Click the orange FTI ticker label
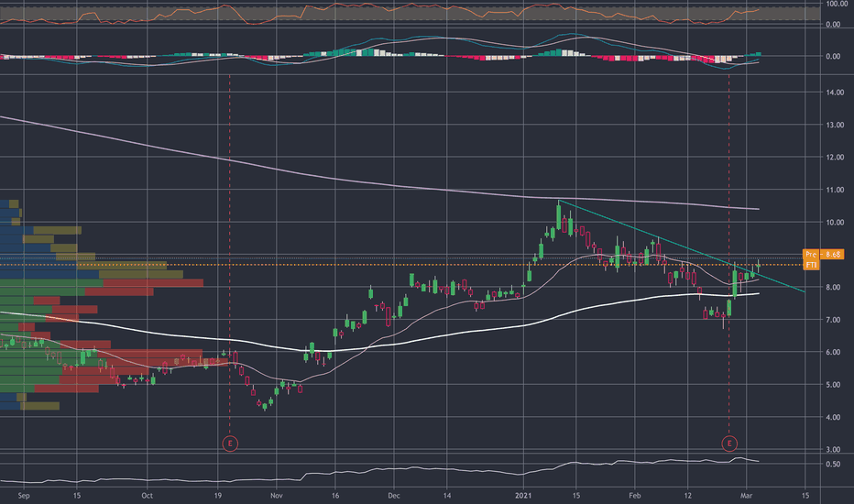The width and height of the screenshot is (854, 504). click(811, 265)
